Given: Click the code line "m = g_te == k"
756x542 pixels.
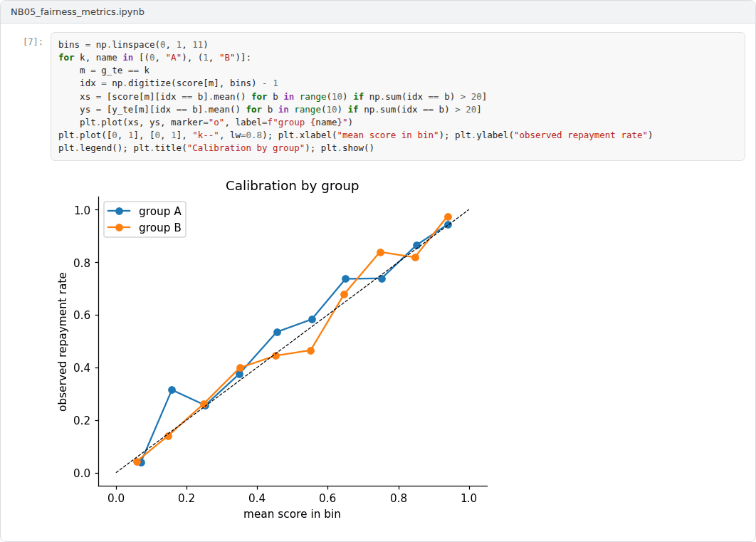Looking at the screenshot, I should (115, 71).
